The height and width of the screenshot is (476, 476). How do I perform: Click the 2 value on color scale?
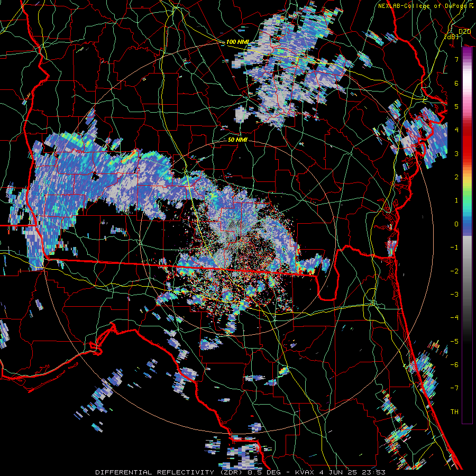click(x=456, y=177)
